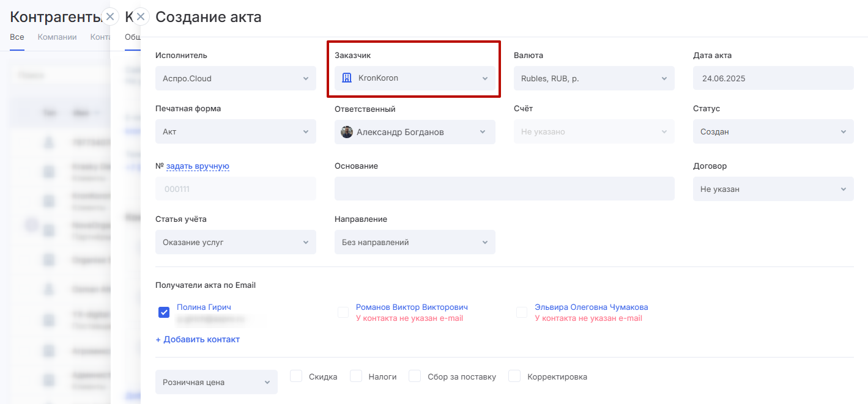Click задать вручную number link
The height and width of the screenshot is (404, 868).
click(198, 166)
